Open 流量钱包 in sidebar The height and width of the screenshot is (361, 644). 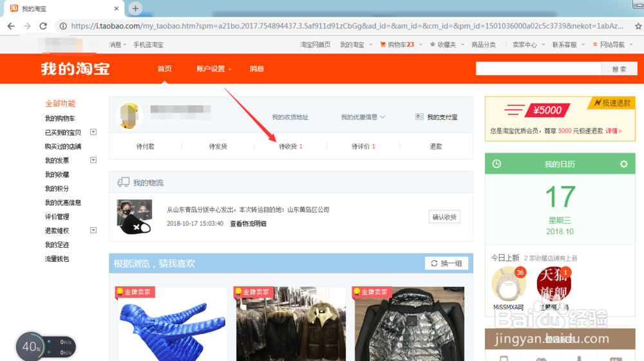click(57, 259)
